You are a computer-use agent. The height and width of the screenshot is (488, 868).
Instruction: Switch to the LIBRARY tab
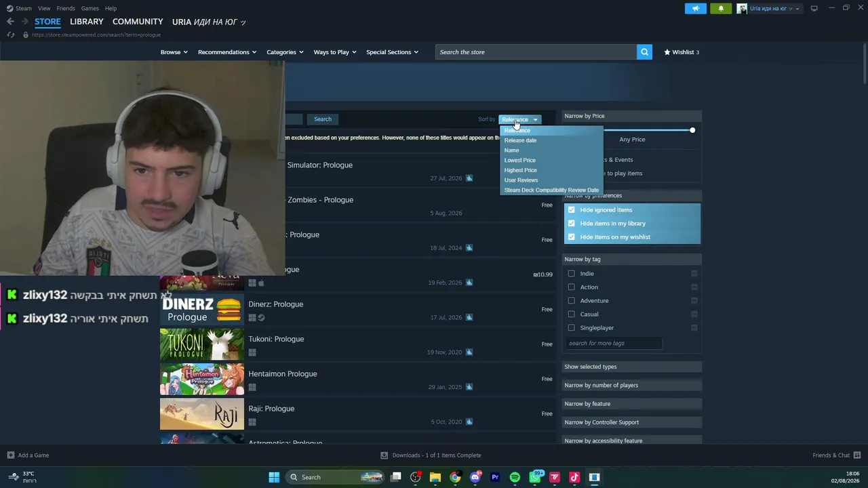click(x=87, y=22)
